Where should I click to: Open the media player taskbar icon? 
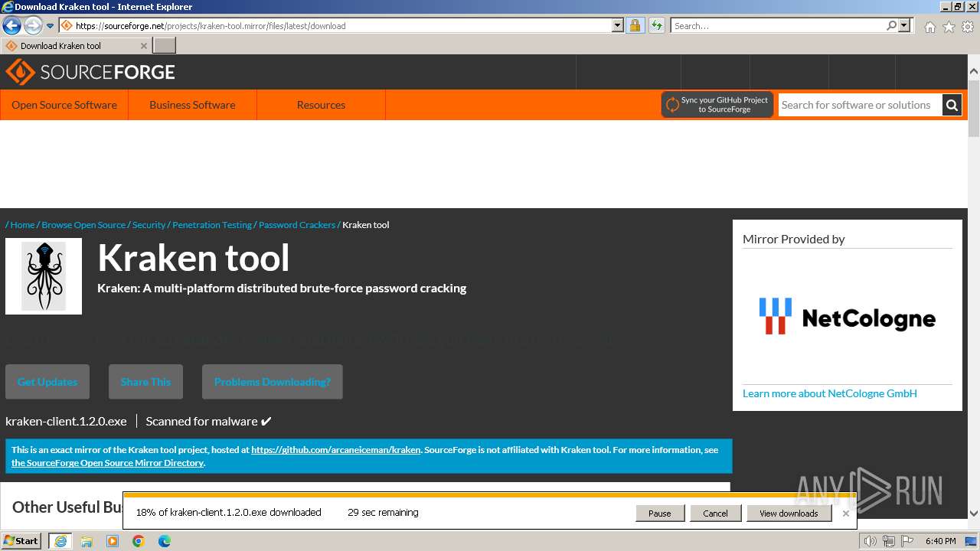click(x=113, y=541)
